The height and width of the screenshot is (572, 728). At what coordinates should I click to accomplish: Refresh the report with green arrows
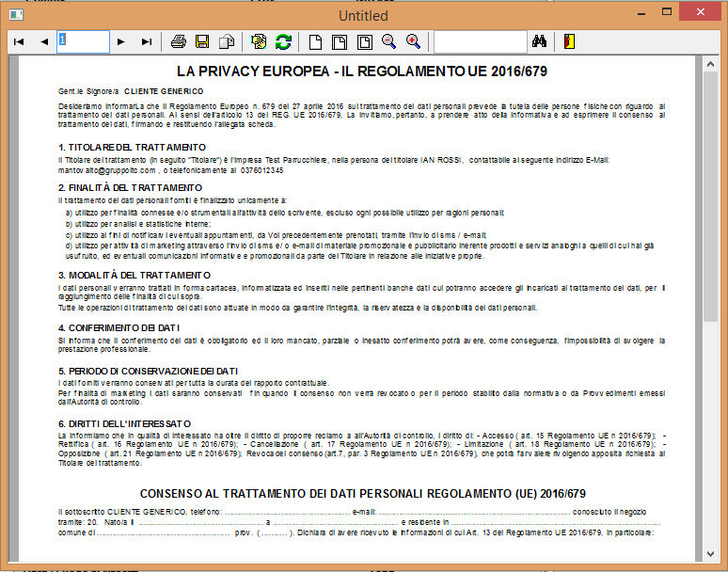283,42
